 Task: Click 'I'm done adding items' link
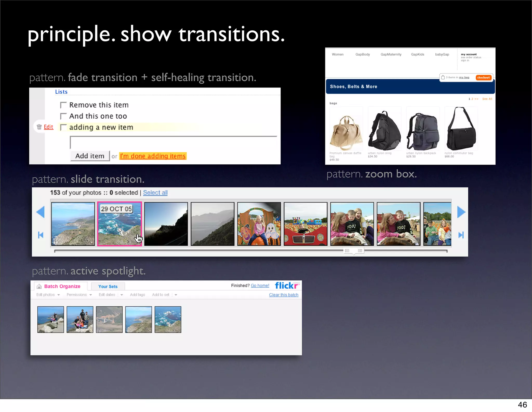click(153, 156)
